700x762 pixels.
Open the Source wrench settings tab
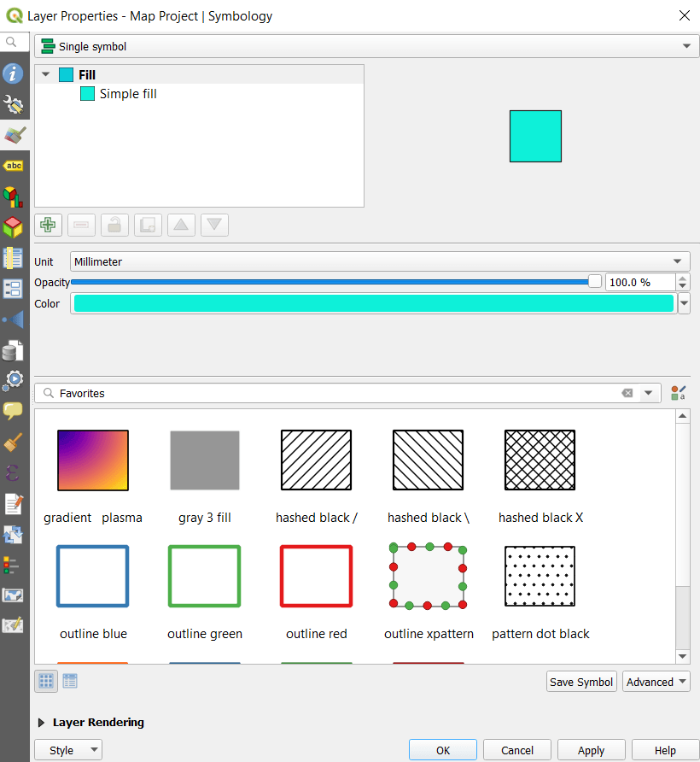[x=13, y=104]
